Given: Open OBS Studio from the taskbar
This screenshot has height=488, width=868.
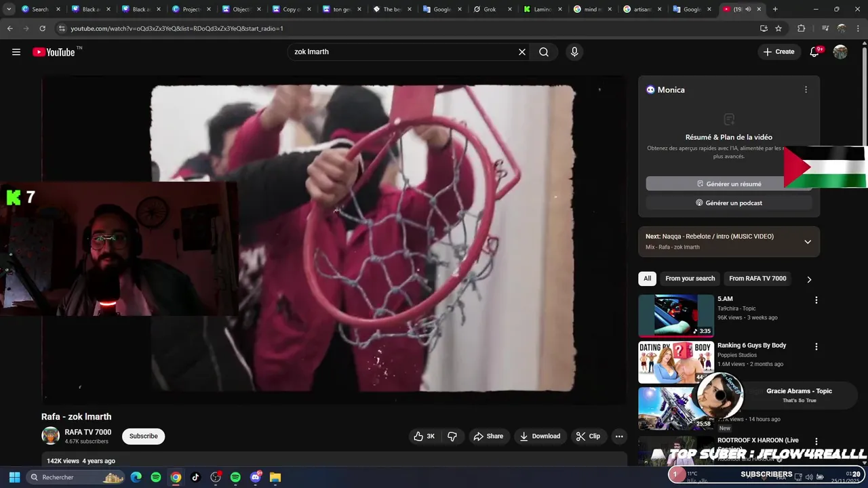Looking at the screenshot, I should coord(216,477).
